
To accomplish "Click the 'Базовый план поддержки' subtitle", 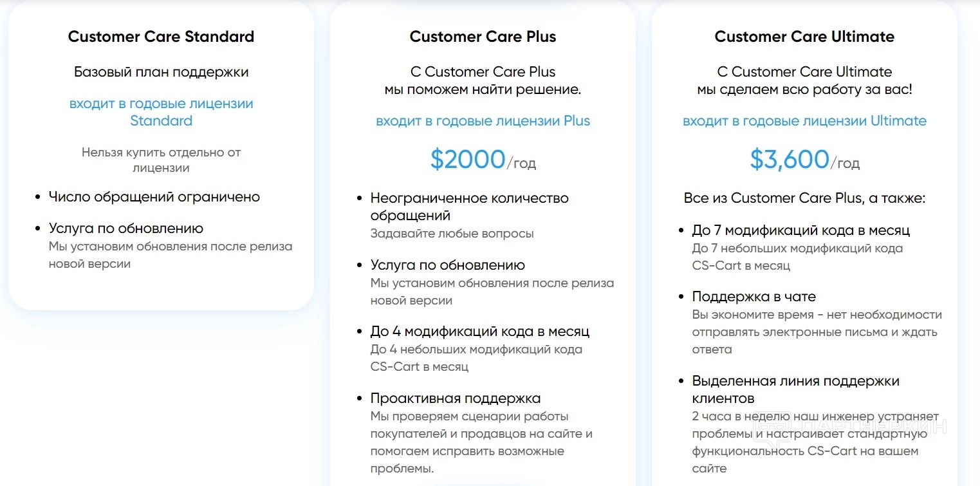I will [x=161, y=71].
